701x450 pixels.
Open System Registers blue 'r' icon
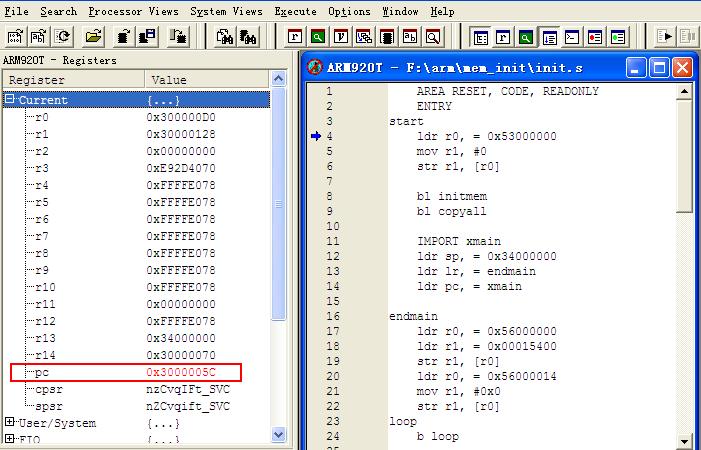tap(503, 38)
